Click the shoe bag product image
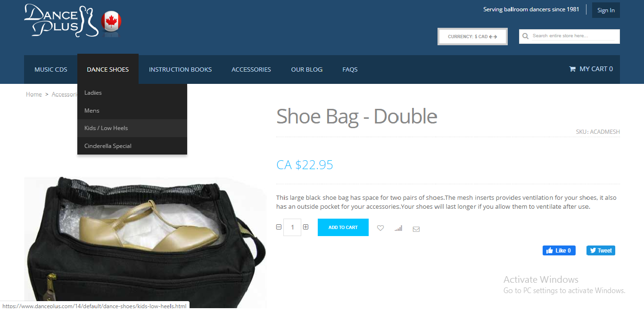Image resolution: width=644 pixels, height=311 pixels. pyautogui.click(x=145, y=243)
